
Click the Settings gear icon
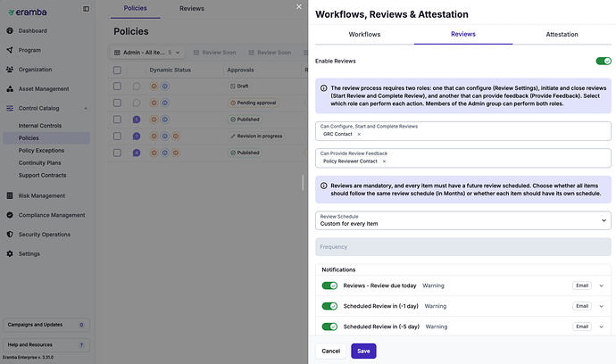(x=10, y=253)
